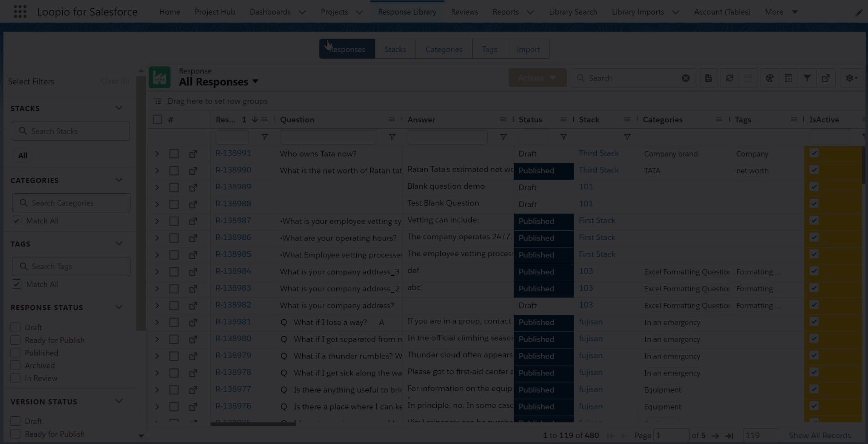Check the Response Status Draft filter
This screenshot has height=444, width=868.
coord(15,328)
